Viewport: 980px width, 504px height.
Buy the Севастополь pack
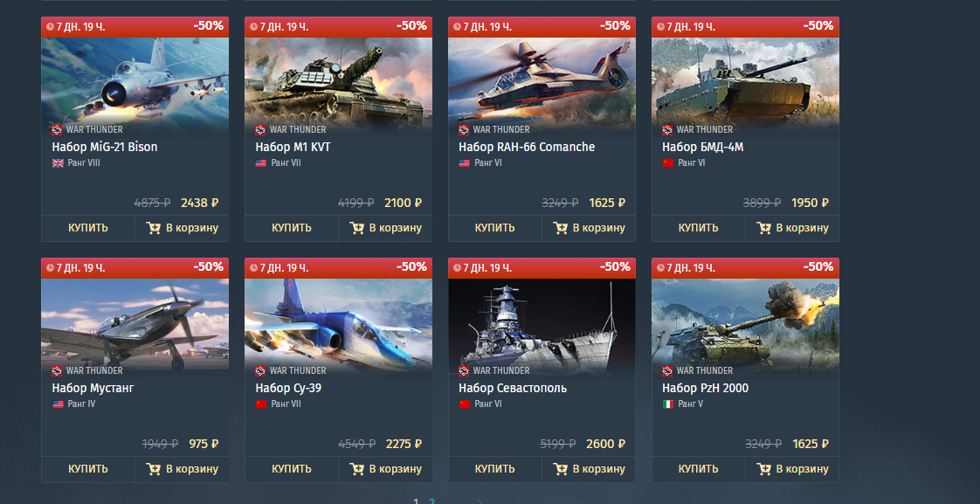tap(495, 469)
